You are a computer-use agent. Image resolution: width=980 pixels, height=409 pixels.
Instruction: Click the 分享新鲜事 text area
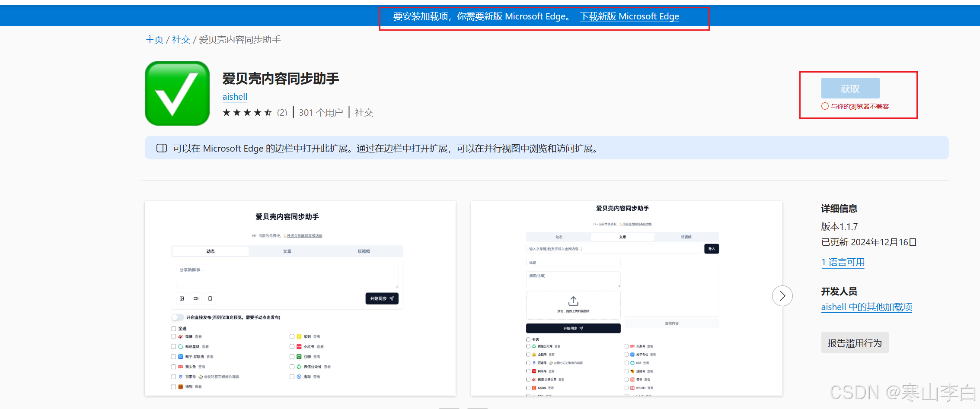[287, 276]
